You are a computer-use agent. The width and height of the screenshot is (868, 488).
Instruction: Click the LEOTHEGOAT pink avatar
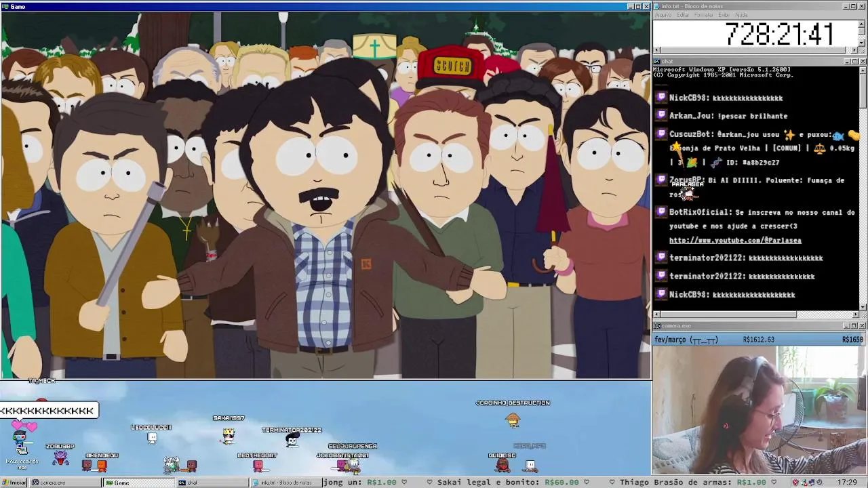click(x=258, y=465)
